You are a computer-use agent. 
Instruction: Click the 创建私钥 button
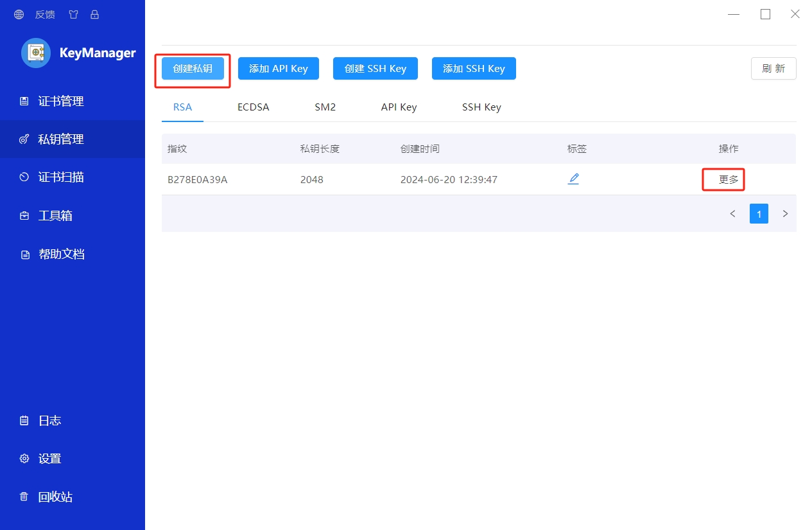coord(193,69)
